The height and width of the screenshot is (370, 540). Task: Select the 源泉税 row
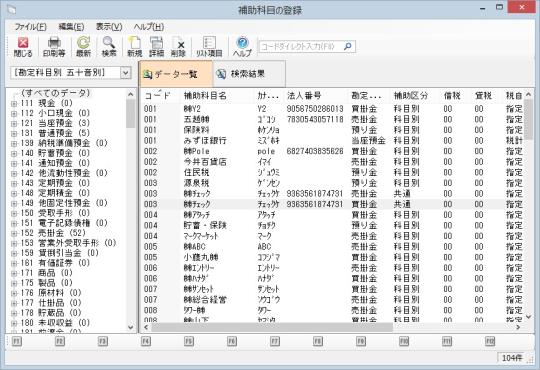click(x=332, y=183)
